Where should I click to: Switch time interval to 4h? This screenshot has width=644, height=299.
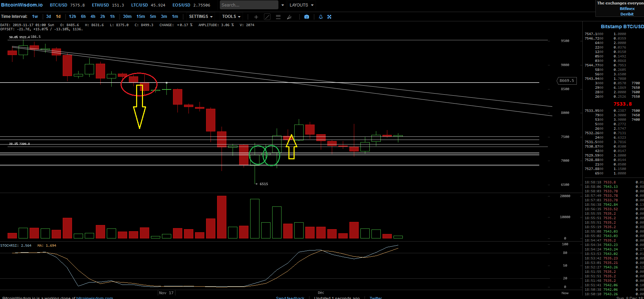point(93,17)
